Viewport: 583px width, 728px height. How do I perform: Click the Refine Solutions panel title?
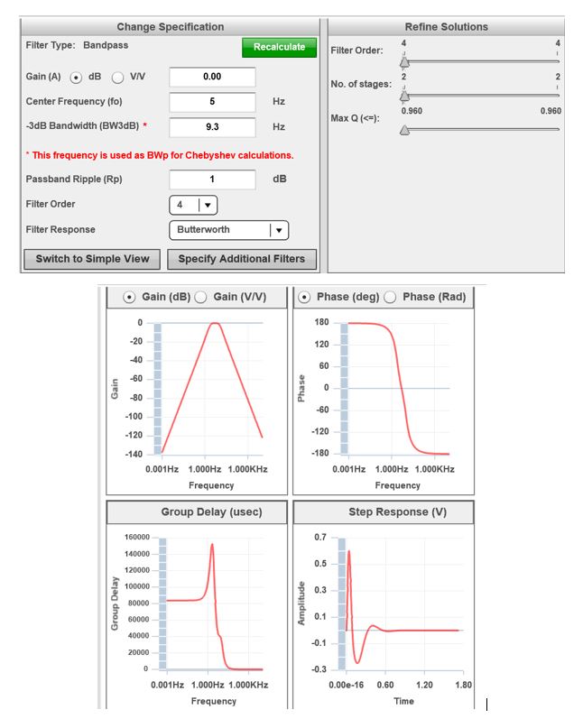[447, 27]
